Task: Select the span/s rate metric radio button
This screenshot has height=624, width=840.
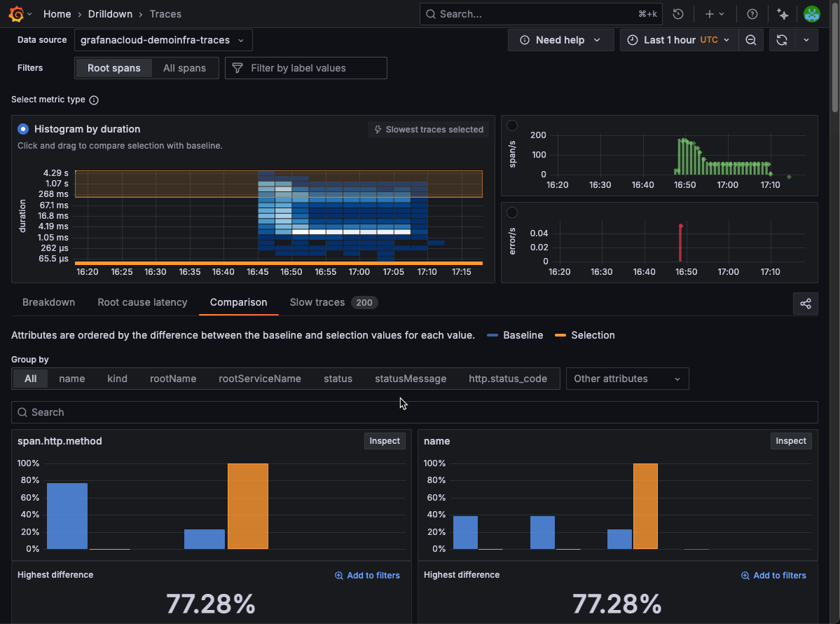Action: (x=512, y=126)
